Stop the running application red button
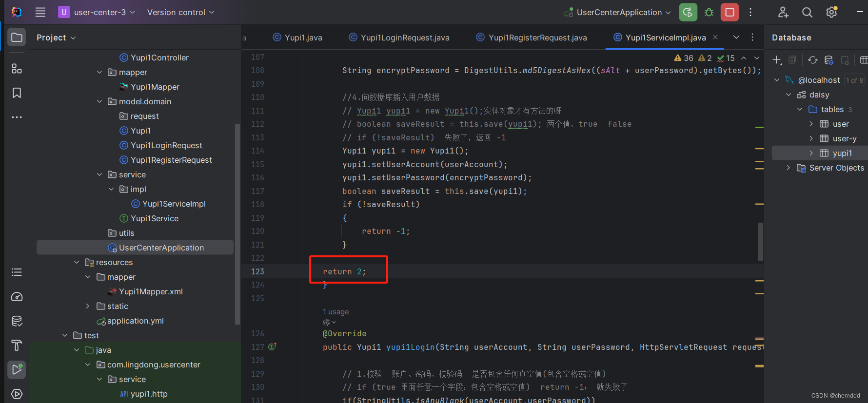Screen dimensions: 868x403 (730, 12)
